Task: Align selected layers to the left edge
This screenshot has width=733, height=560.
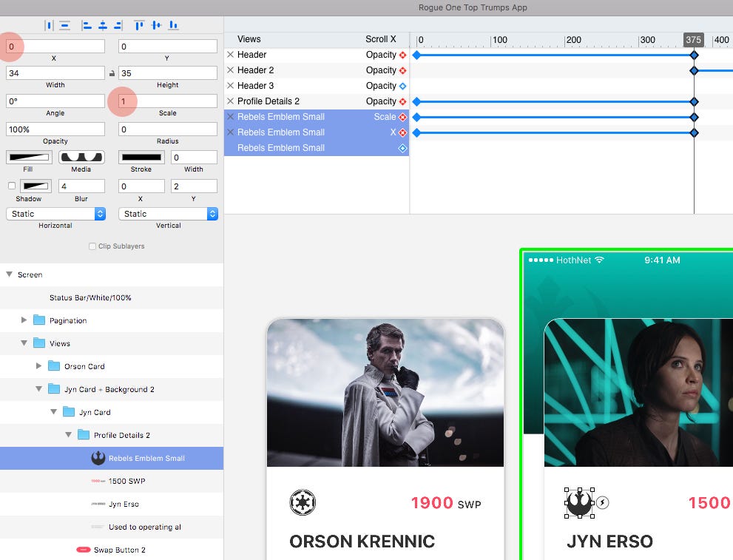Action: (x=87, y=25)
